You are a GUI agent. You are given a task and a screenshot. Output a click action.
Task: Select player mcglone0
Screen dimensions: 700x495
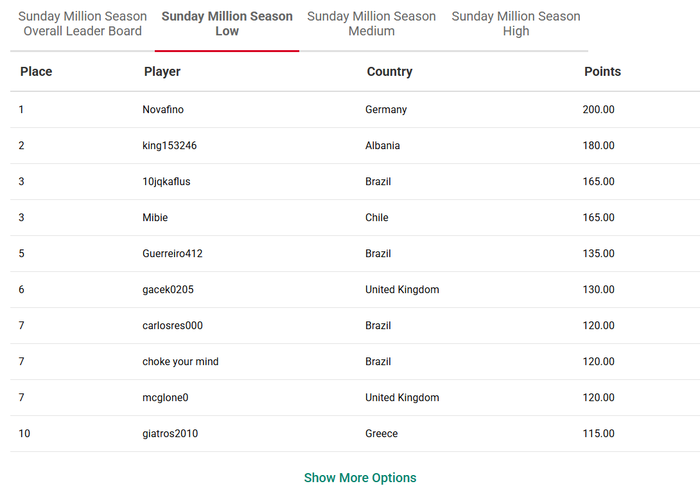[x=165, y=398]
